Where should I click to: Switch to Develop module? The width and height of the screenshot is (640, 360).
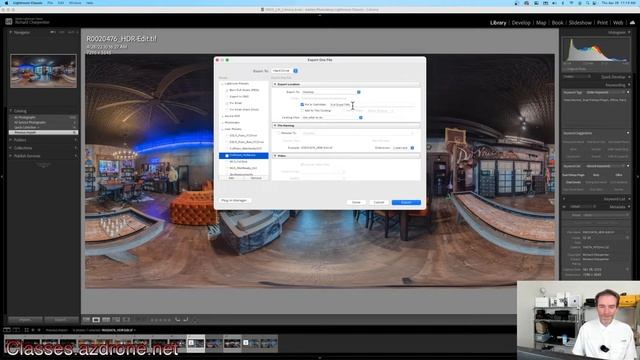tap(521, 23)
